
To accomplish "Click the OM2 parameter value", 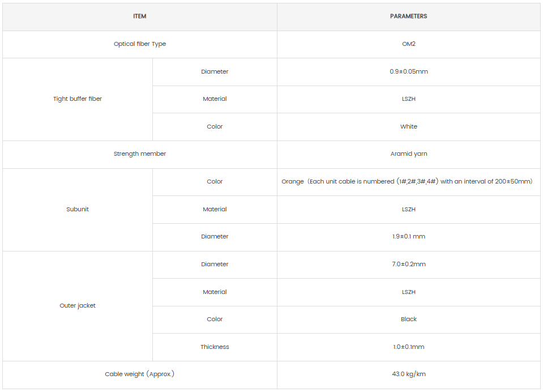I will pyautogui.click(x=408, y=44).
